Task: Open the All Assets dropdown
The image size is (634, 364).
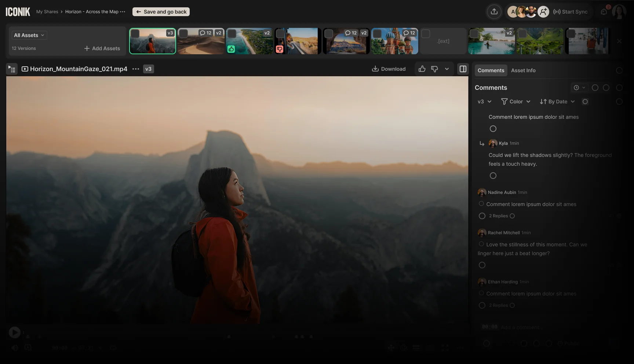Action: pyautogui.click(x=29, y=35)
